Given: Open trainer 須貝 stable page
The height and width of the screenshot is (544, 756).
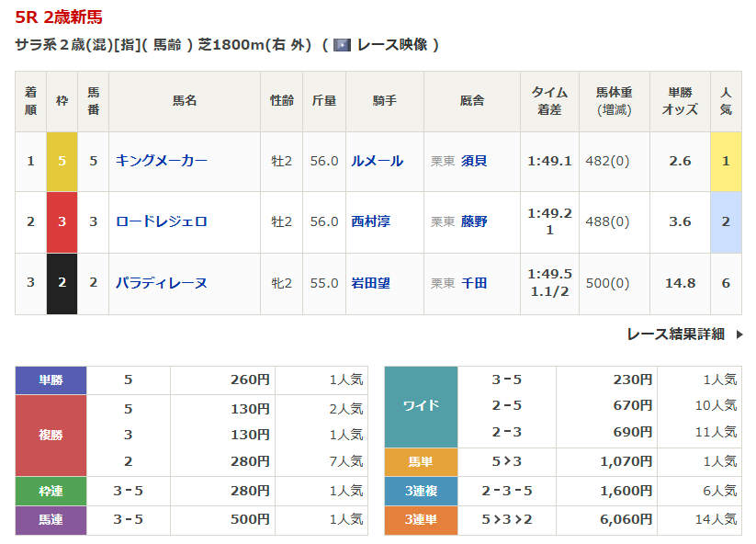Looking at the screenshot, I should point(474,161).
